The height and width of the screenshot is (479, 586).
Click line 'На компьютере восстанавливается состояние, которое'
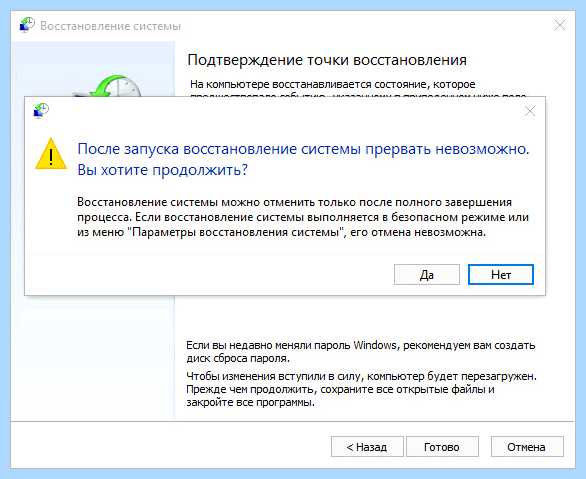click(x=333, y=84)
